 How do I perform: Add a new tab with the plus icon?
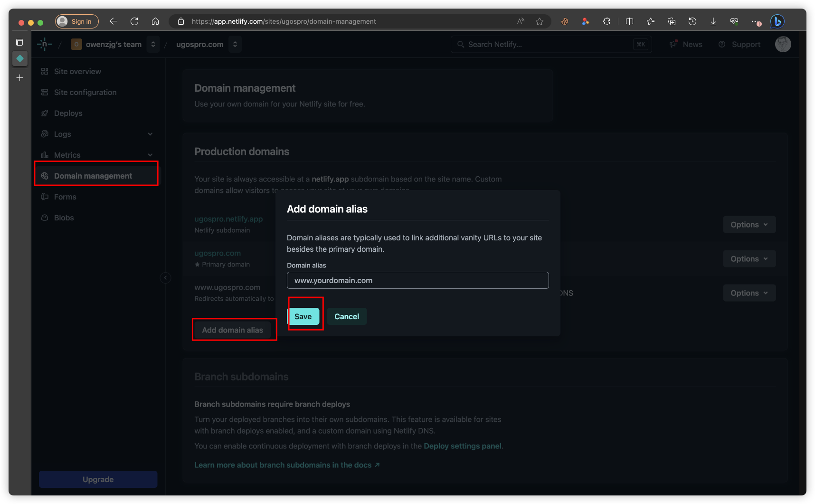coord(19,77)
